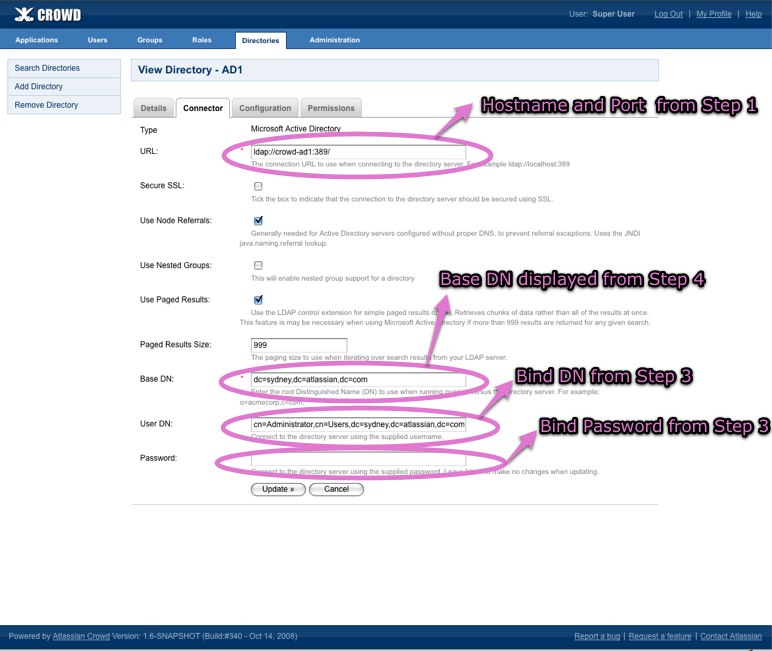Enable the Use Nested Groups checkbox
Screen dimensions: 772x651
[258, 265]
